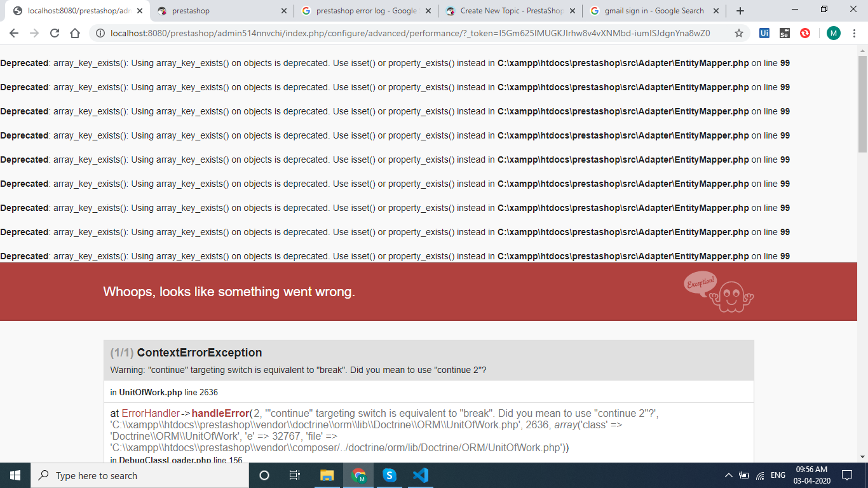868x488 pixels.
Task: Open the battery status icon
Action: (744, 475)
